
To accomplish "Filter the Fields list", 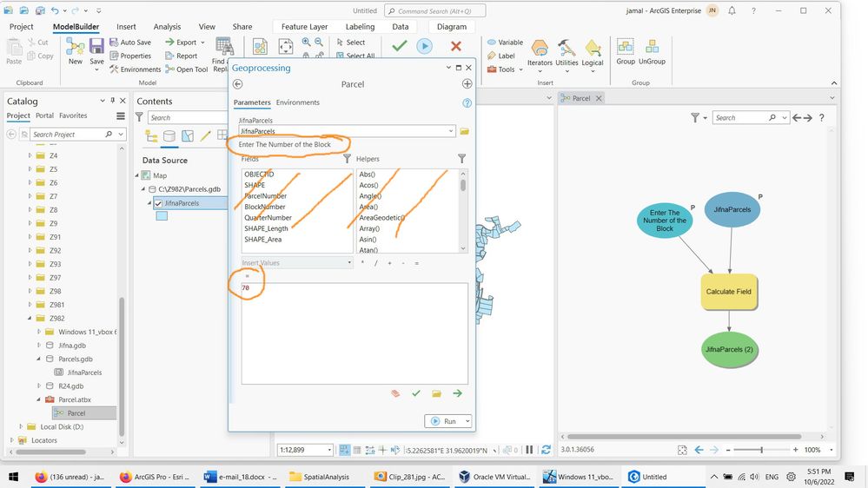I will click(347, 159).
